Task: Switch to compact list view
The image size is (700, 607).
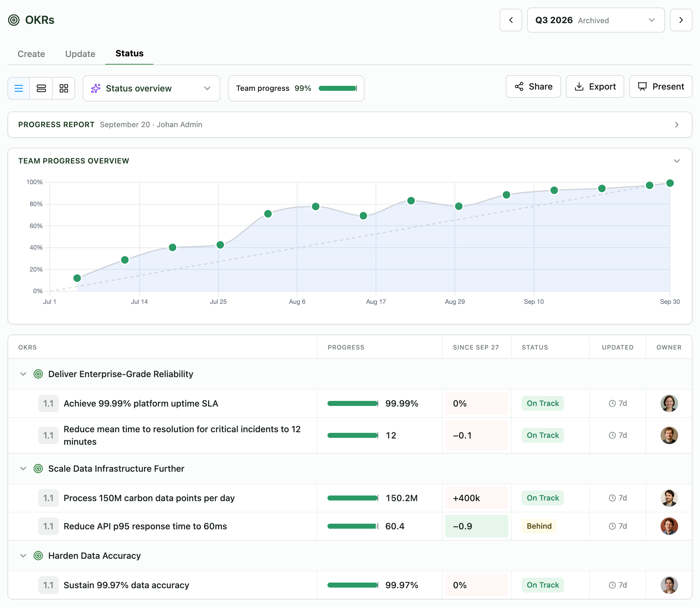Action: [x=19, y=88]
